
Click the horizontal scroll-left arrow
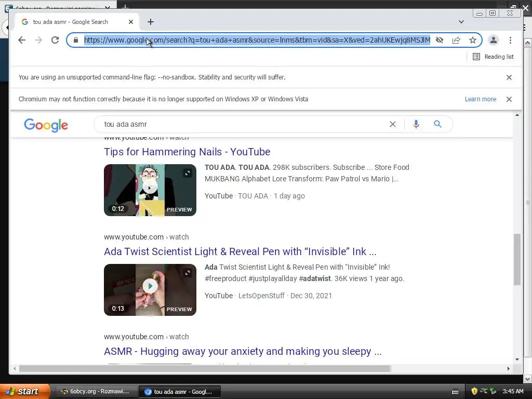(14, 368)
